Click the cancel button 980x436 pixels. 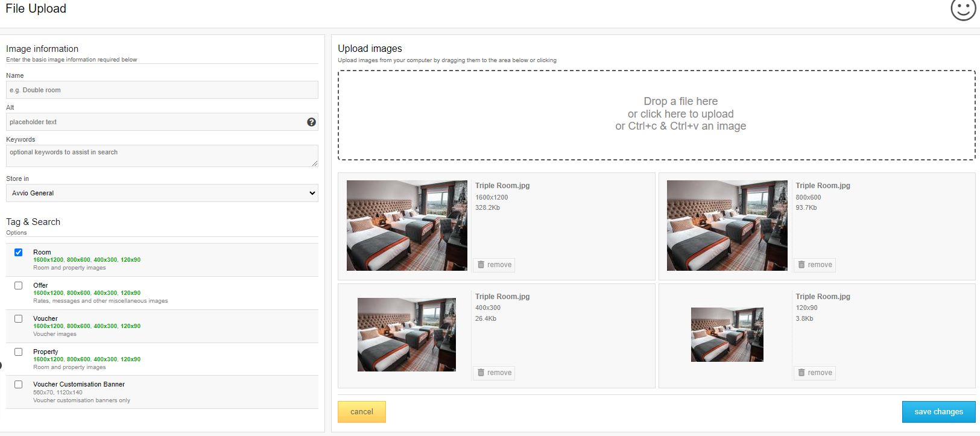pos(362,412)
